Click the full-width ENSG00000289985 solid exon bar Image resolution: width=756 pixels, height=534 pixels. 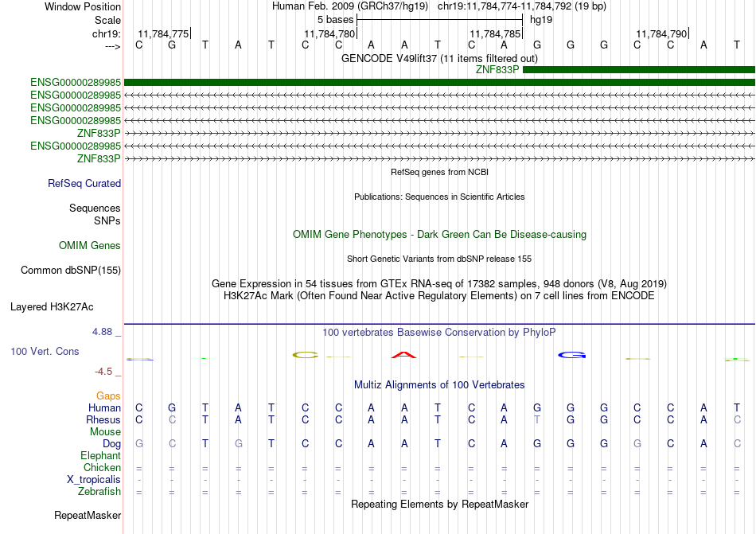click(439, 83)
